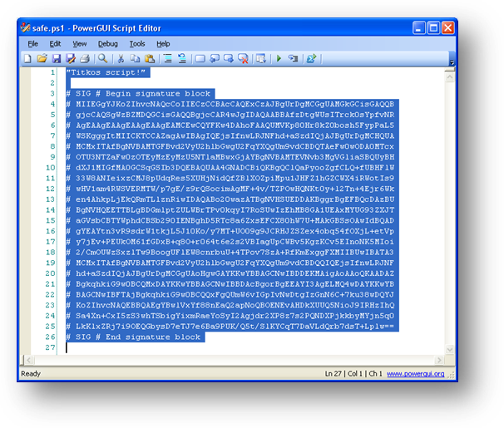Screen dimensions: 504x428
Task: Cut selection using the scissors icon
Action: 121,59
